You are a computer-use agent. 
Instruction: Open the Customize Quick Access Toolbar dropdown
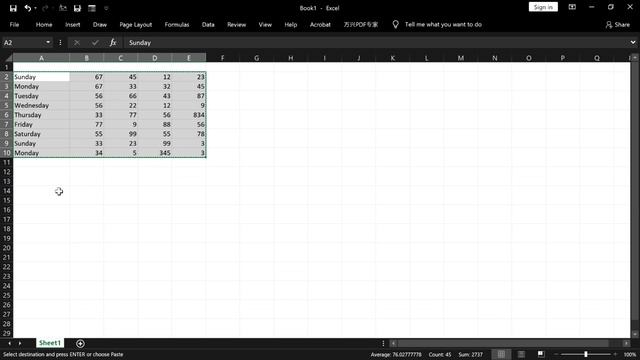pyautogui.click(x=106, y=8)
